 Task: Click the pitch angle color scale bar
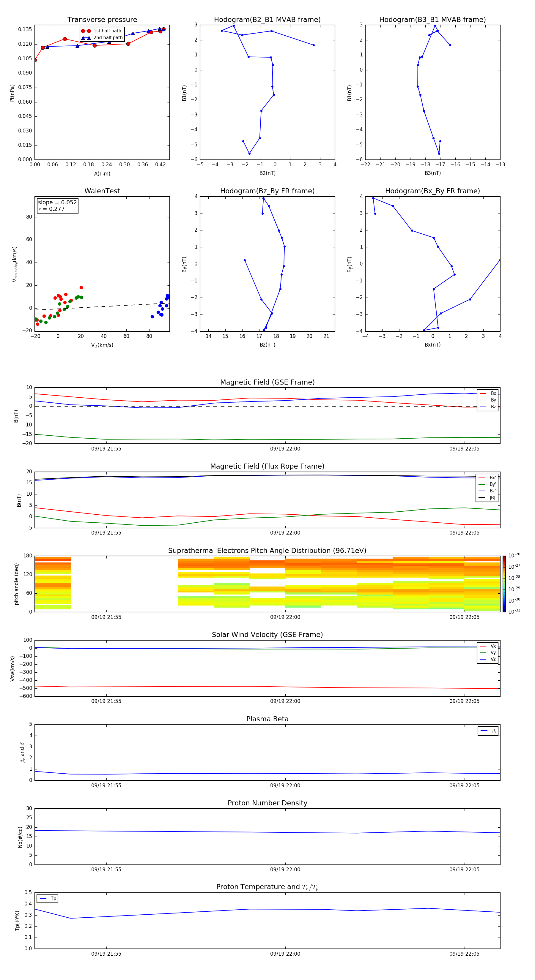coord(504,584)
